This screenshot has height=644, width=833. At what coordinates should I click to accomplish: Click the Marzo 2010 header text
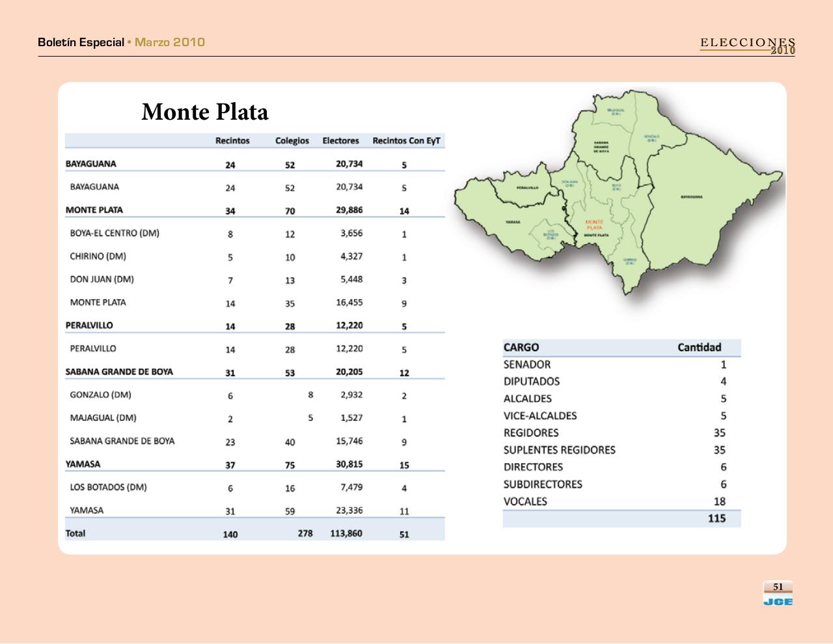[x=170, y=42]
